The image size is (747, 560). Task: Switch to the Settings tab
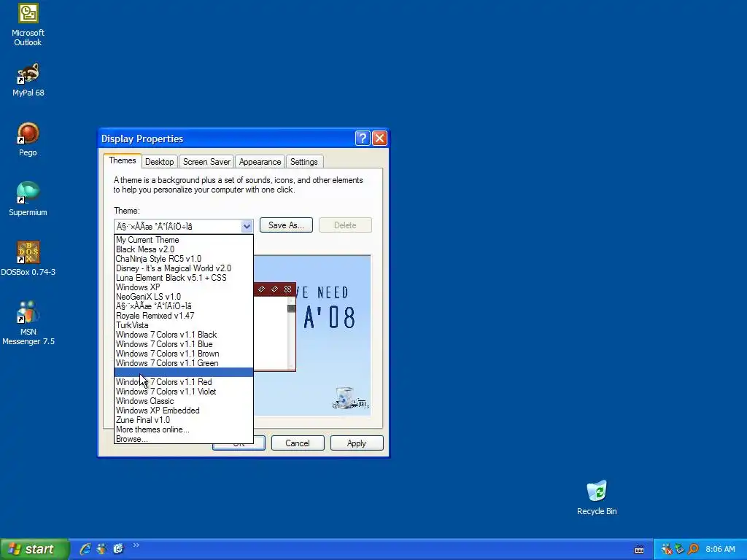click(304, 162)
